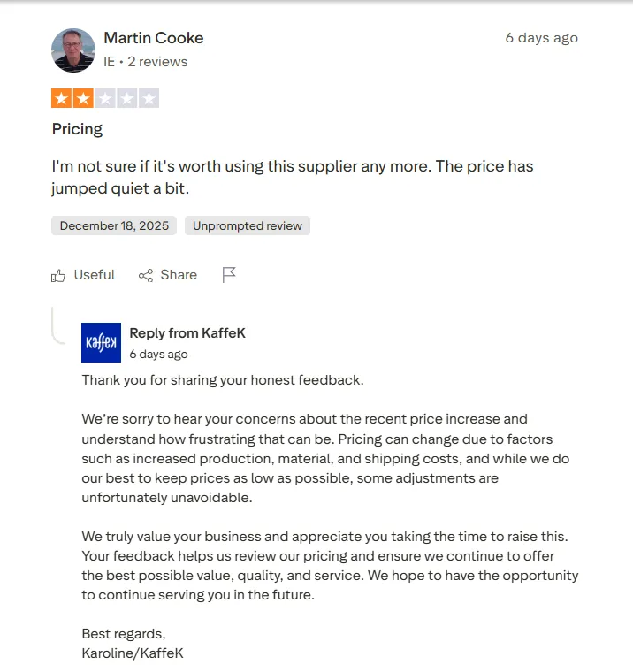
Task: Click the Share network icon
Action: [x=146, y=276]
